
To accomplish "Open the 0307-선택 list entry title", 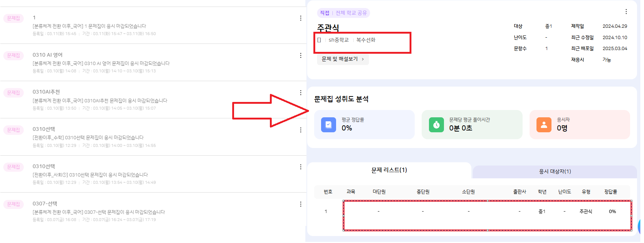I will [x=45, y=204].
